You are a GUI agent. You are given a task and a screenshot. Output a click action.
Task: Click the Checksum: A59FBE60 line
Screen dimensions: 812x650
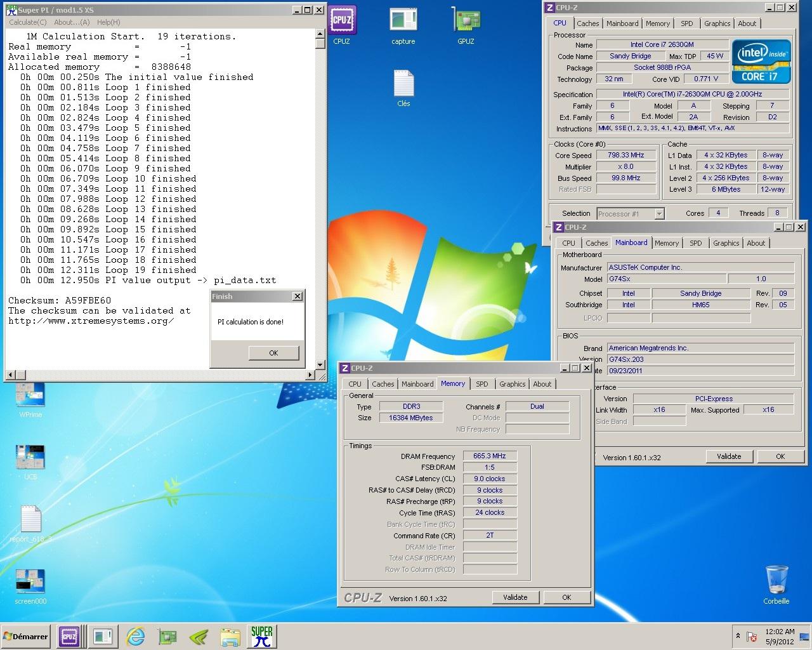(x=60, y=300)
